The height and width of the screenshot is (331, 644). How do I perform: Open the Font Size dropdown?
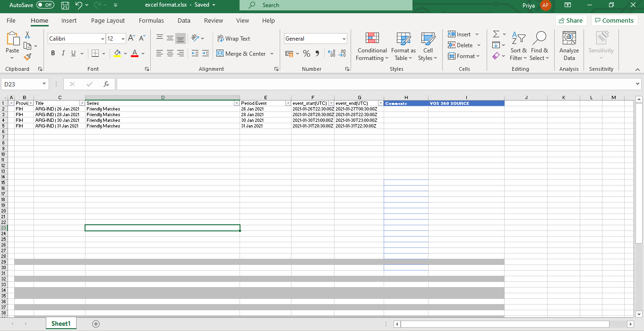[x=122, y=38]
